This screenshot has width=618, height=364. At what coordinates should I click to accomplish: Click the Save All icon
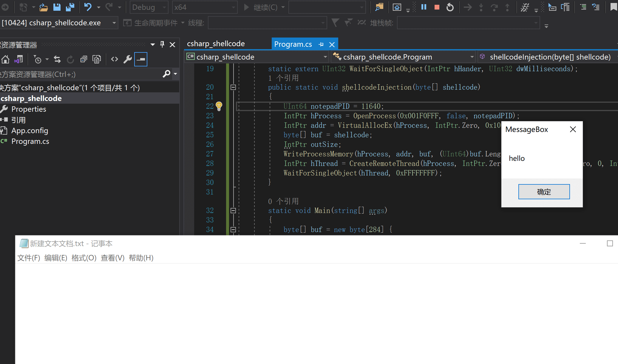coord(70,7)
